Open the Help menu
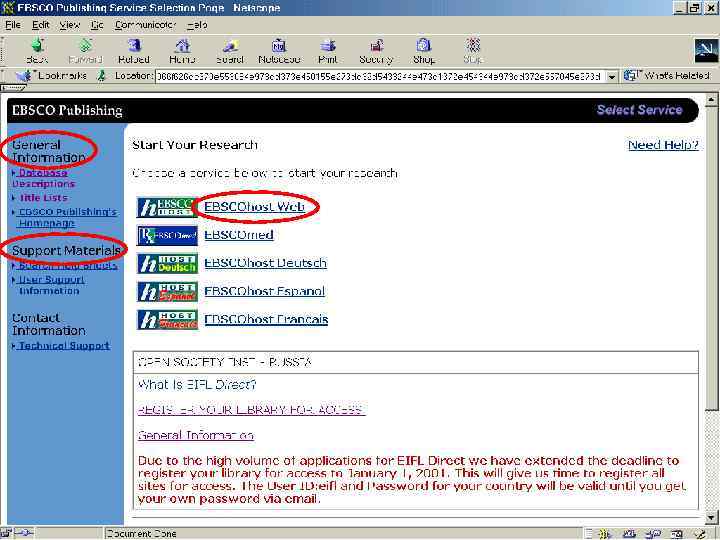The image size is (720, 540). (x=197, y=25)
